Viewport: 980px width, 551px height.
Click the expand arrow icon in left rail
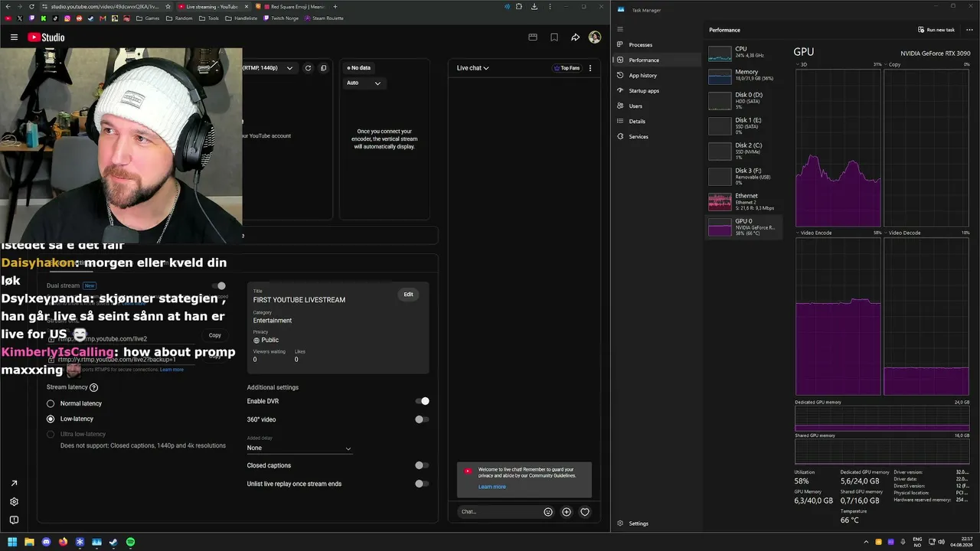coord(14,484)
